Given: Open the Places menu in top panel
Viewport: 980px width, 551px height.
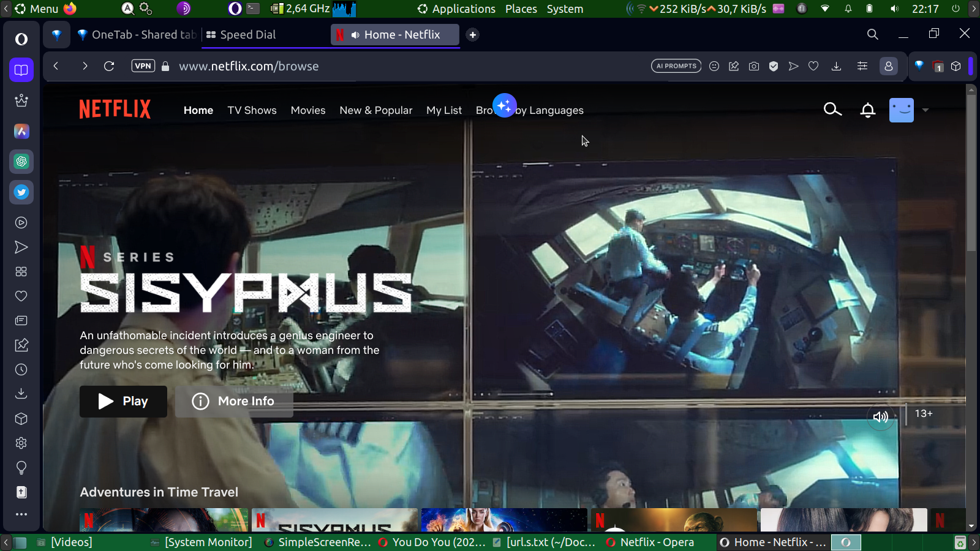Looking at the screenshot, I should coord(521,9).
